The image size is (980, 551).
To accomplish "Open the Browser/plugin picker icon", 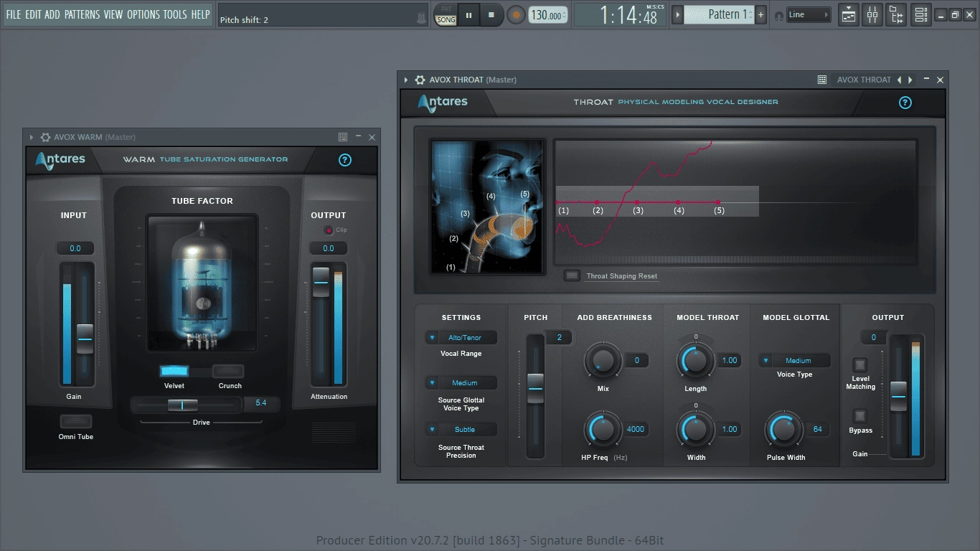I will (x=896, y=14).
